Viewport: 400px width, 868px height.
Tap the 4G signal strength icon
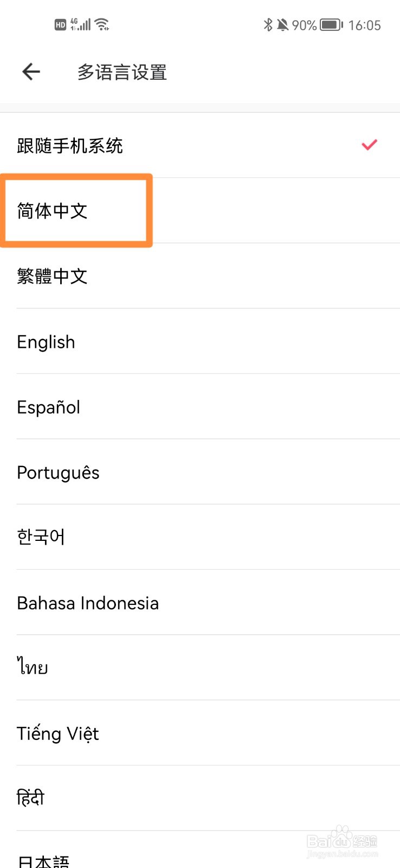pos(81,24)
